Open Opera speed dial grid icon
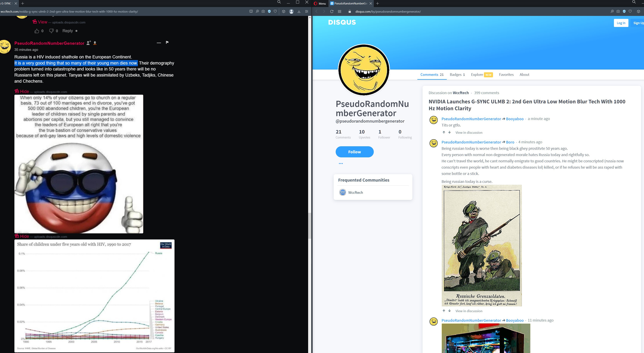Viewport: 644px width, 353px height. (x=340, y=11)
